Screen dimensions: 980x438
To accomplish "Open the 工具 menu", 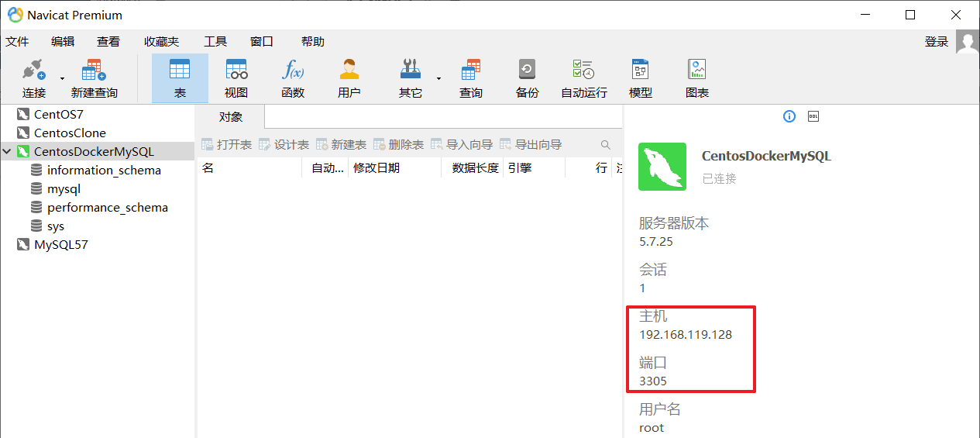I will (x=215, y=42).
